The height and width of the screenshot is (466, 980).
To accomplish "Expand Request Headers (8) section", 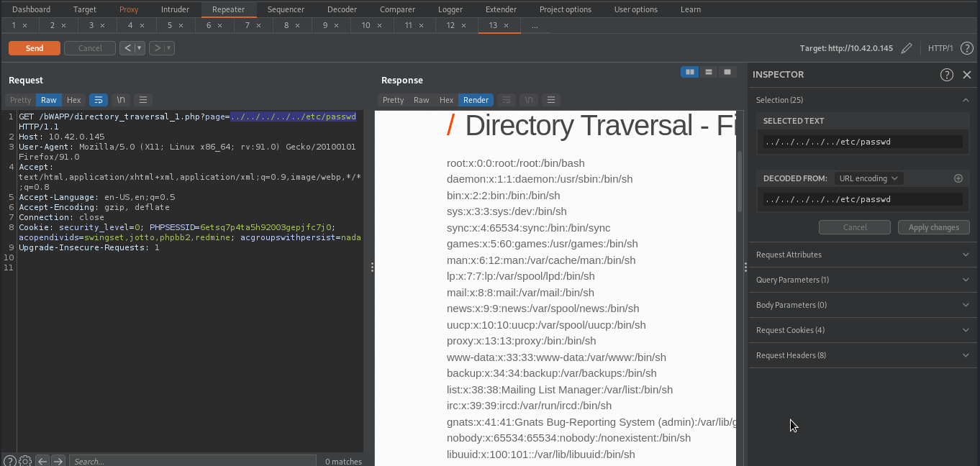I will pyautogui.click(x=863, y=355).
